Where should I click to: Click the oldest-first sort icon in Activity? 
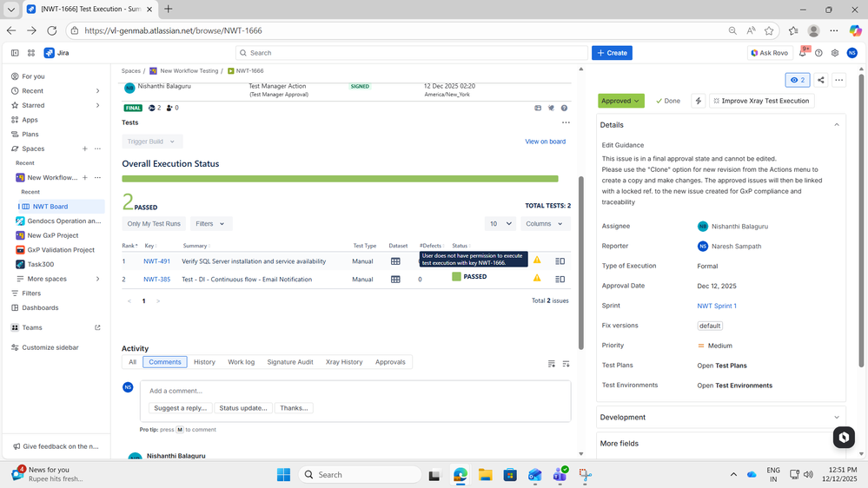tap(566, 364)
